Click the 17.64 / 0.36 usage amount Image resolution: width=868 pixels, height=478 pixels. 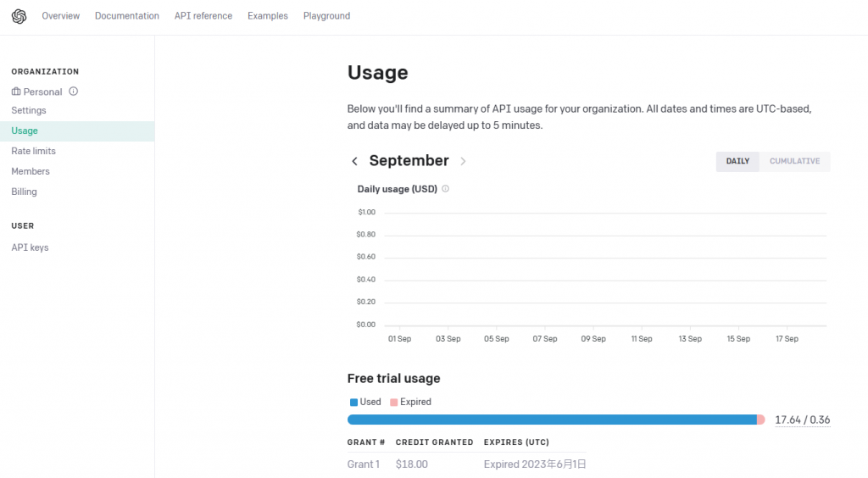pos(802,420)
